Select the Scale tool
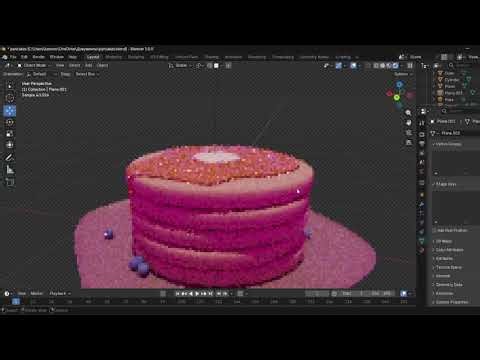480x360 pixels. coord(10,134)
